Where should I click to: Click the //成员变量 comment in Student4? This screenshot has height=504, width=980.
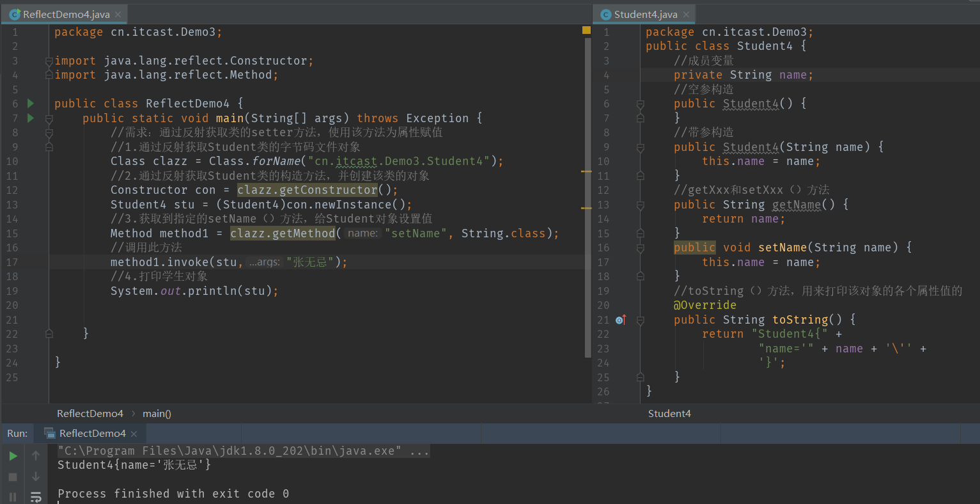tap(704, 61)
